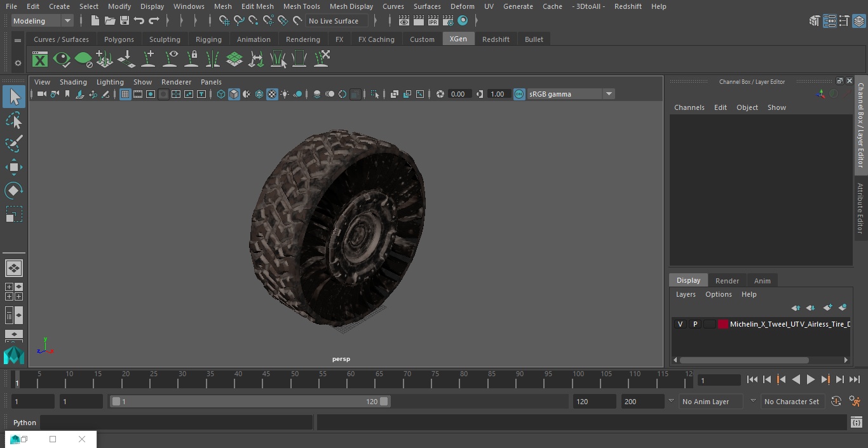Activate the Move tool
Screen dimensions: 868x448
click(14, 168)
